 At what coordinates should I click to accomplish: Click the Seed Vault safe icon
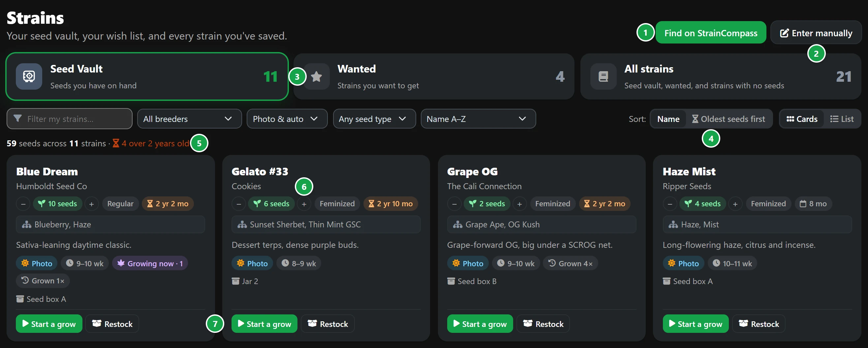tap(29, 76)
